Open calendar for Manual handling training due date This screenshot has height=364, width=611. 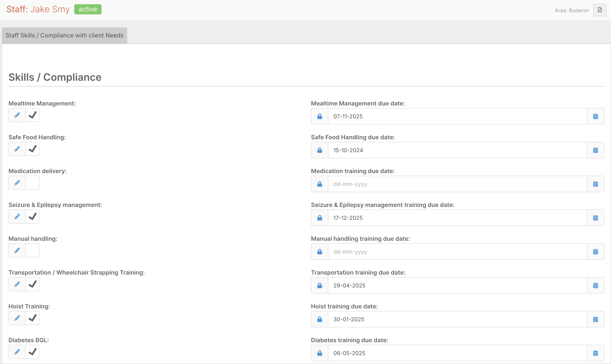pyautogui.click(x=595, y=252)
